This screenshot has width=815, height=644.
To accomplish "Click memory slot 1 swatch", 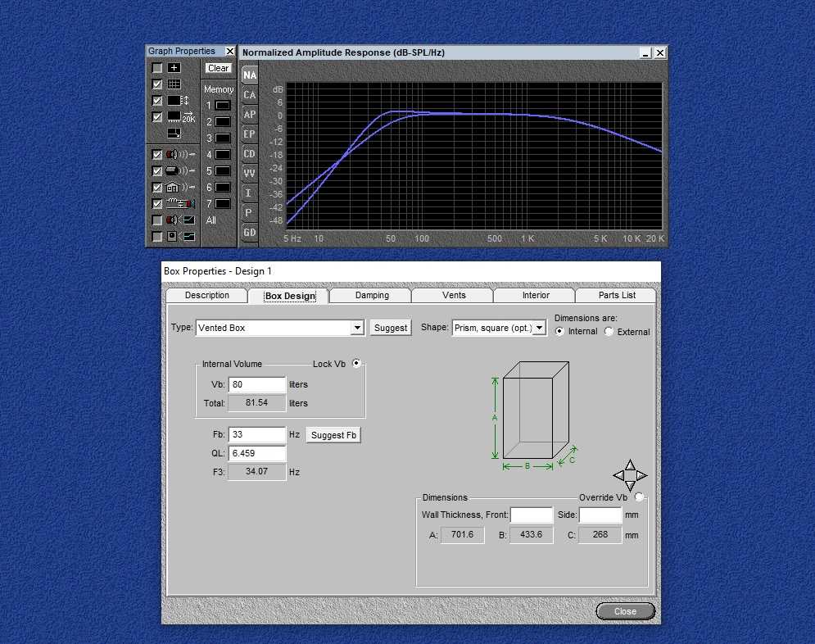I will point(223,106).
